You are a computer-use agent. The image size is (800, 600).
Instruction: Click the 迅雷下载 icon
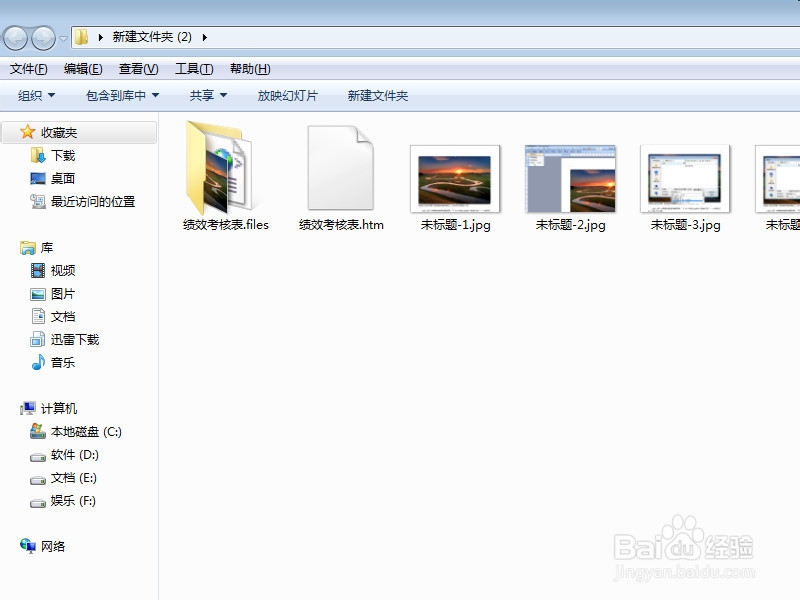[38, 339]
